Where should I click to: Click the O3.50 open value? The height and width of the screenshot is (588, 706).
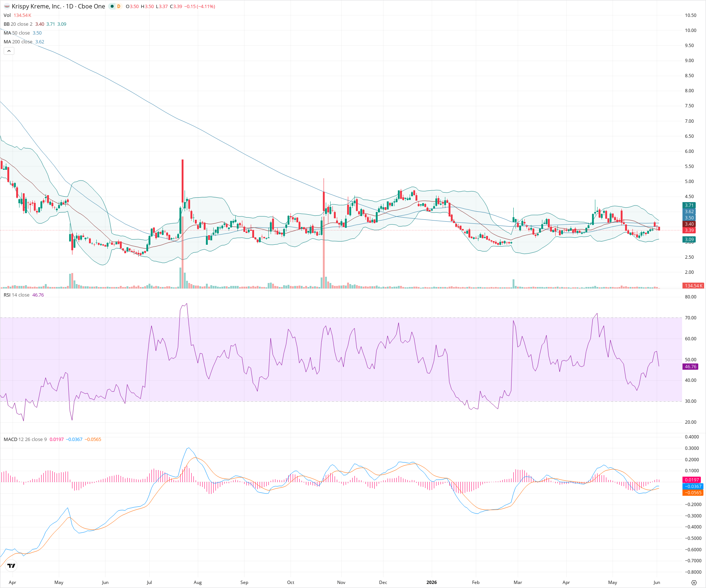tap(132, 6)
